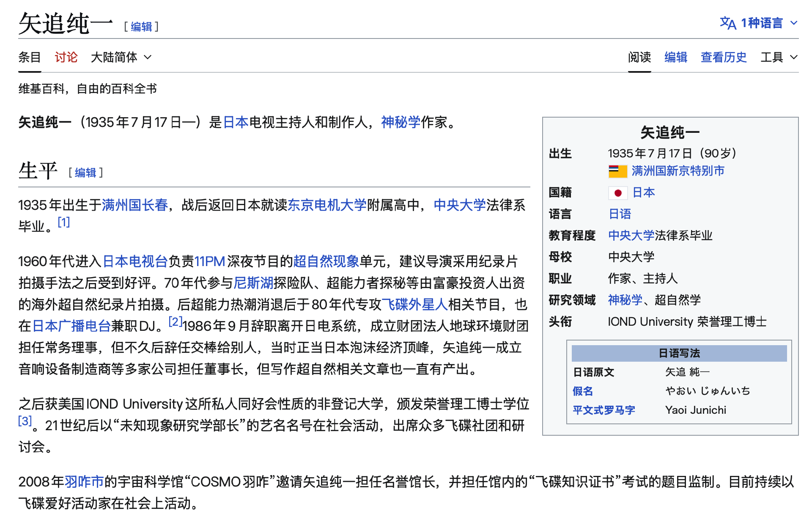Viewport: 812px width, 522px height.
Task: Select the 条目 article tab
Action: (30, 57)
